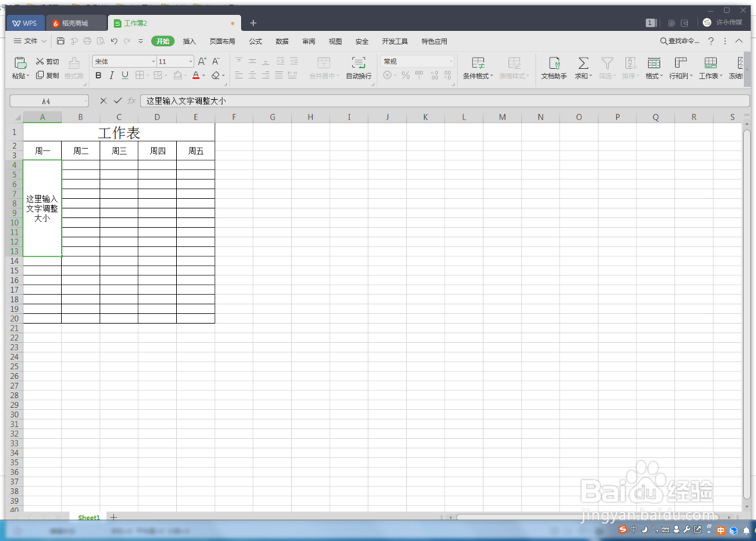Image resolution: width=756 pixels, height=541 pixels.
Task: Click the eraser clear formatting icon
Action: [x=215, y=76]
